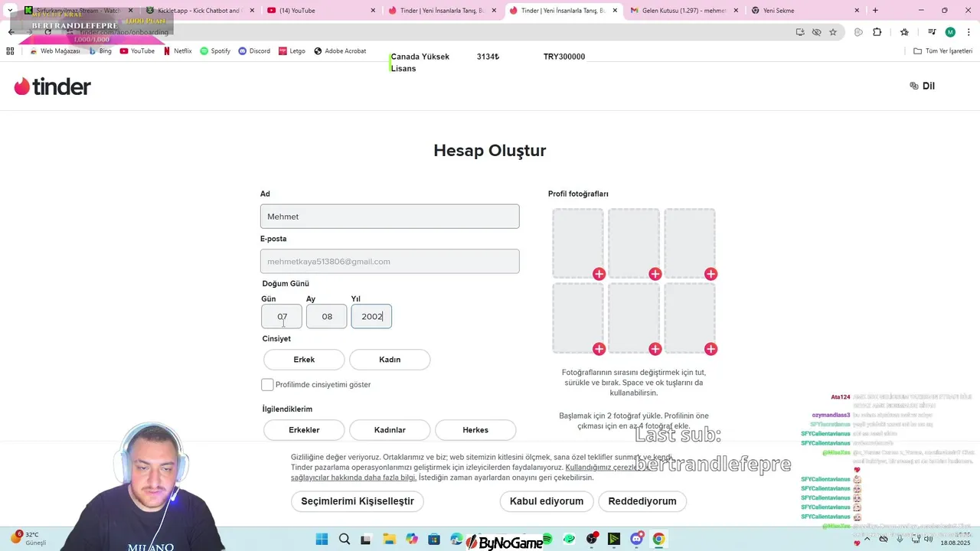The height and width of the screenshot is (551, 980).
Task: Switch to first Tinder tab
Action: 443,11
